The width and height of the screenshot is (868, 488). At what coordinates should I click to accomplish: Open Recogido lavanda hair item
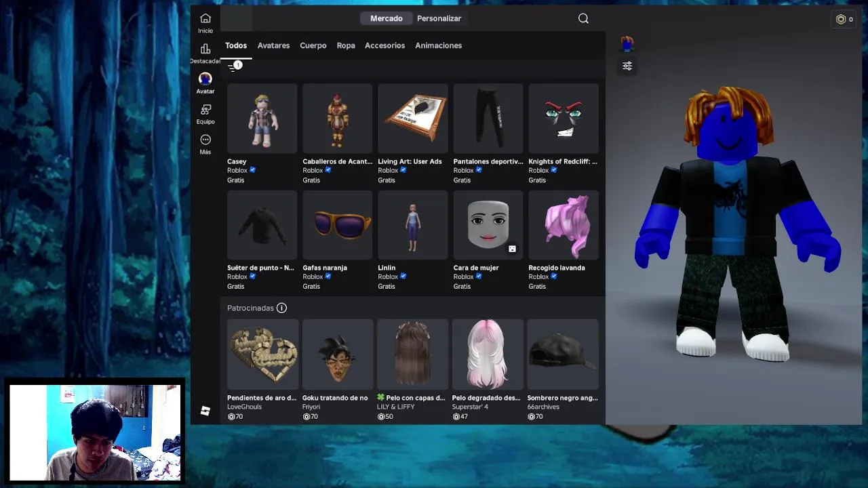tap(564, 226)
